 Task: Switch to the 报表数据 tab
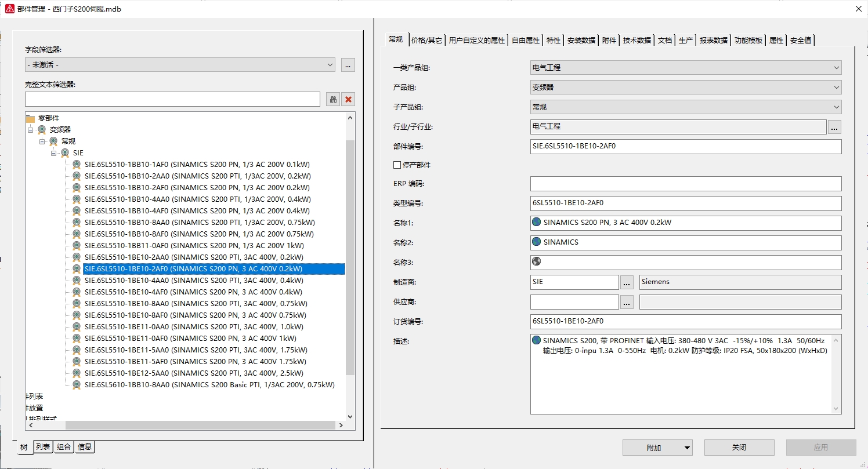(x=713, y=41)
